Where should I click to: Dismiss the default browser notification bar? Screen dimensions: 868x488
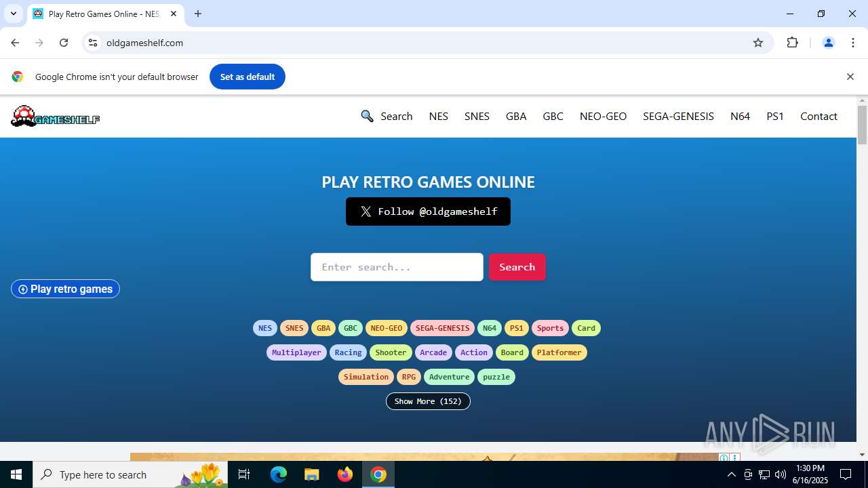pyautogui.click(x=850, y=77)
